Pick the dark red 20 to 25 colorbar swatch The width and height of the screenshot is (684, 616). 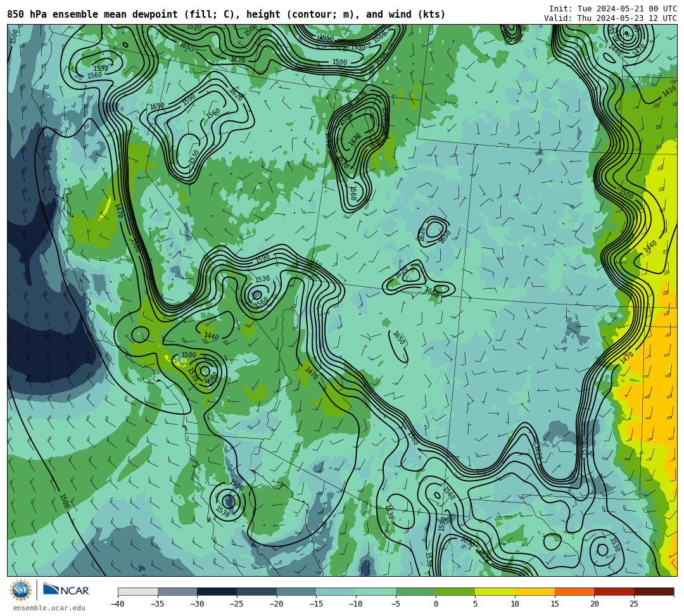click(x=614, y=591)
